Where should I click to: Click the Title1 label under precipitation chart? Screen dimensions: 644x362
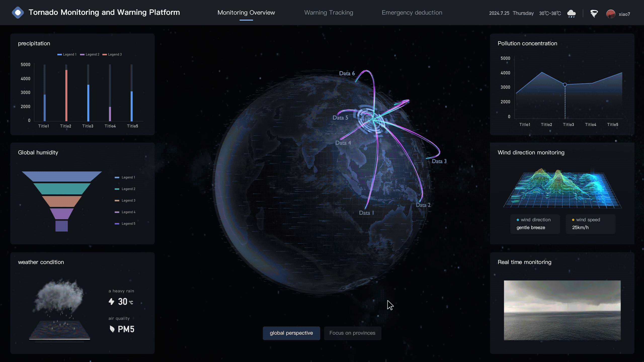click(44, 126)
